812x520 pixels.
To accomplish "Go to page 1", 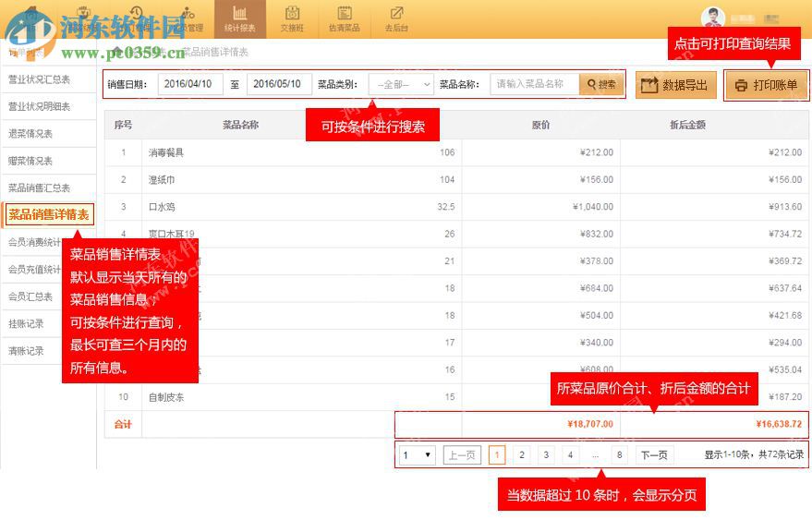I will tap(497, 455).
